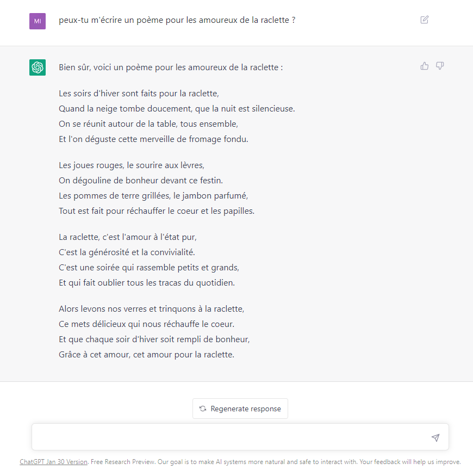Click the line "La raclette, c'est l'amour"

[x=128, y=237]
